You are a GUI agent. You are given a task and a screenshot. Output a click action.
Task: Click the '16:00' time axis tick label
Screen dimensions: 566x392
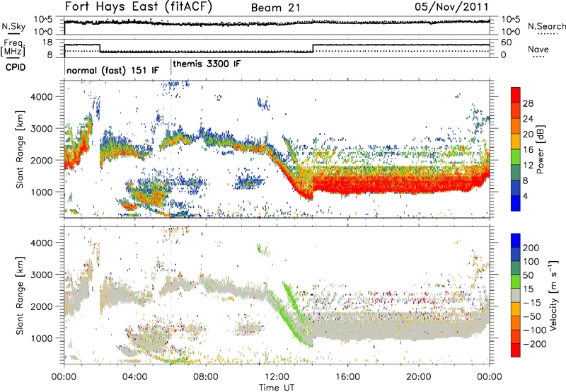(x=347, y=377)
